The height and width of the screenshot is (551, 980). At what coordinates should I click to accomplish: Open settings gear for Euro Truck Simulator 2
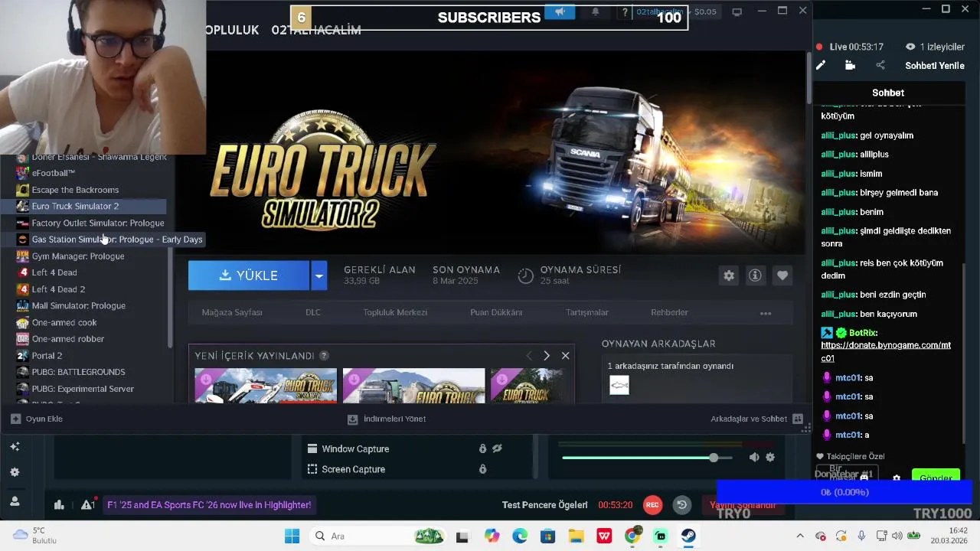pyautogui.click(x=729, y=275)
